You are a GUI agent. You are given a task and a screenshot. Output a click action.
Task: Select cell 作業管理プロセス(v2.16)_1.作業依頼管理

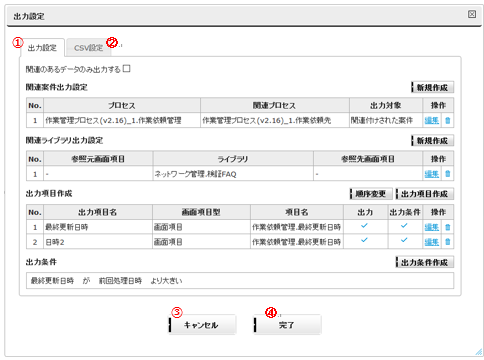(122, 120)
